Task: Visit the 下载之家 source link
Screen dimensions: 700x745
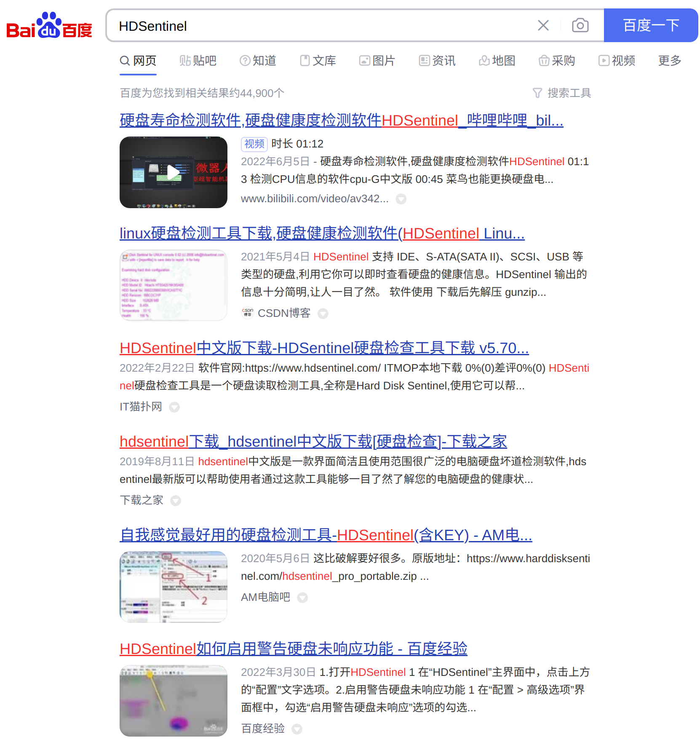Action: 141,500
